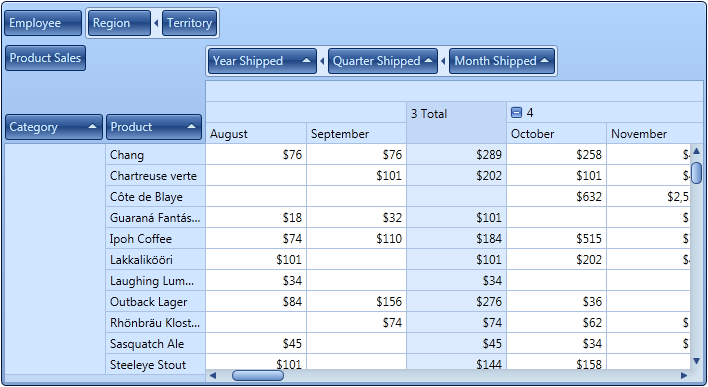The width and height of the screenshot is (708, 387).
Task: Click Ipoh Coffee October cell $515
Action: click(556, 239)
